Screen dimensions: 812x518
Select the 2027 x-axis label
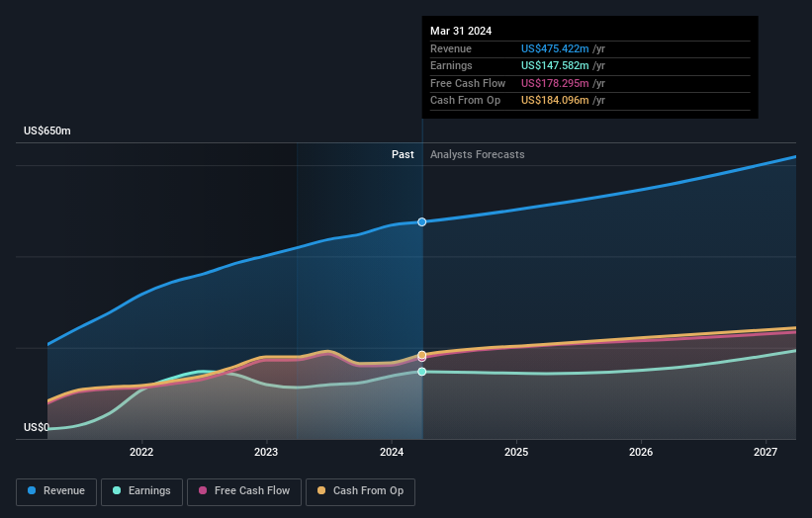click(766, 452)
